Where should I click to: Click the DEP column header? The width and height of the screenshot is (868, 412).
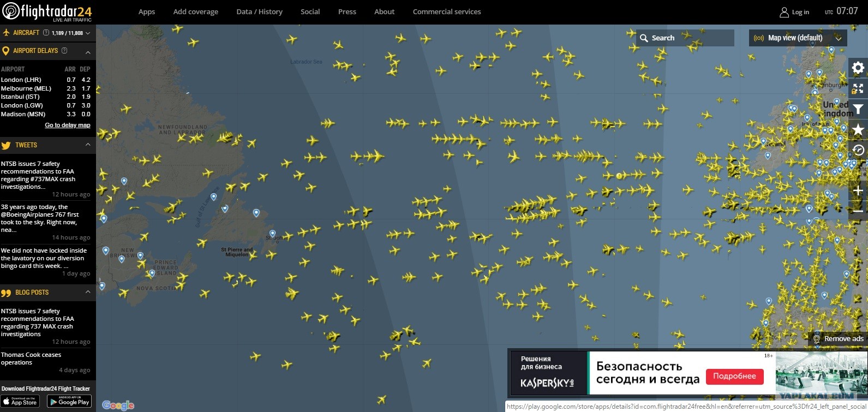coord(85,69)
